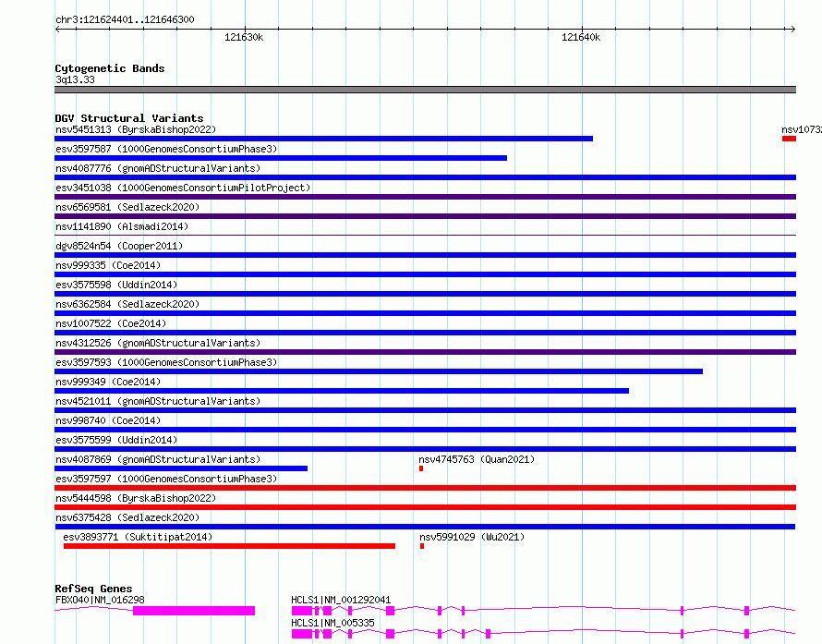
Task: Click the red bar under the cut-off nsv1073 label
Action: tap(789, 139)
